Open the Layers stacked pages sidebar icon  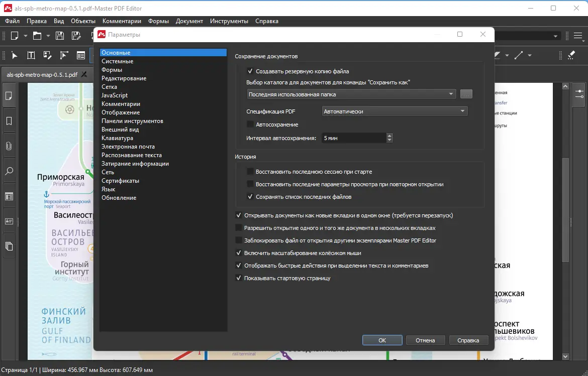pos(9,246)
